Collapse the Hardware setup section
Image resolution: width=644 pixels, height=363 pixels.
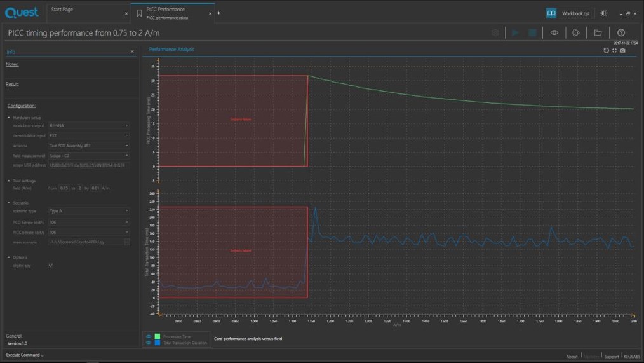coord(9,118)
